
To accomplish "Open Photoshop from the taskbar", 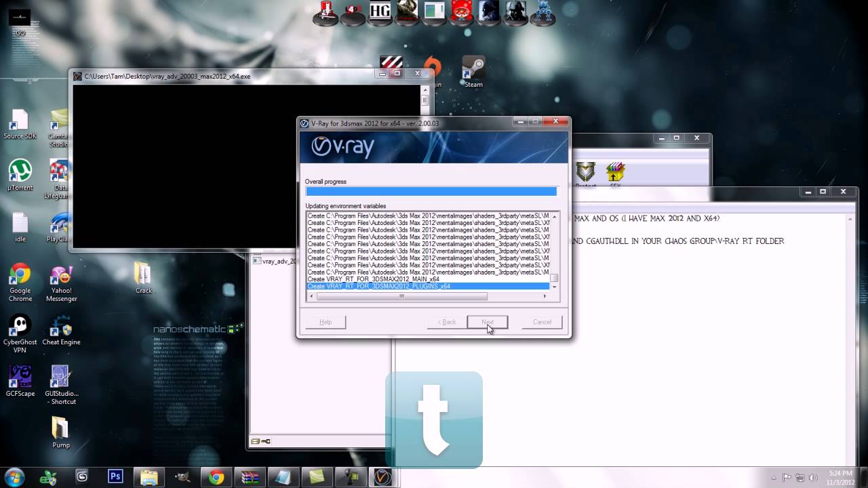I will click(115, 477).
